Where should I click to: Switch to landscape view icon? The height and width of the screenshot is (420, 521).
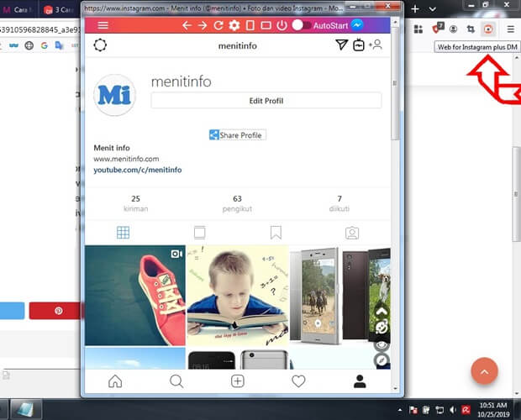266,25
